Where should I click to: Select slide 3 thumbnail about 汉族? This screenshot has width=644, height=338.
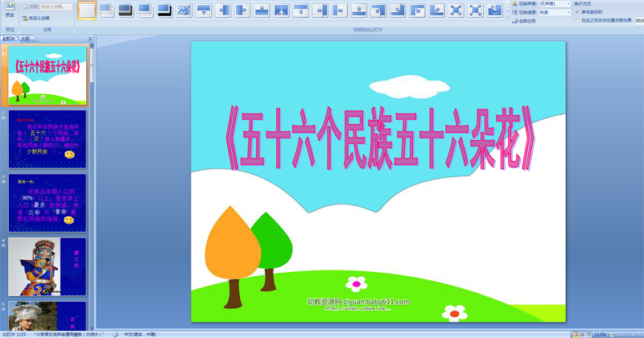47,203
